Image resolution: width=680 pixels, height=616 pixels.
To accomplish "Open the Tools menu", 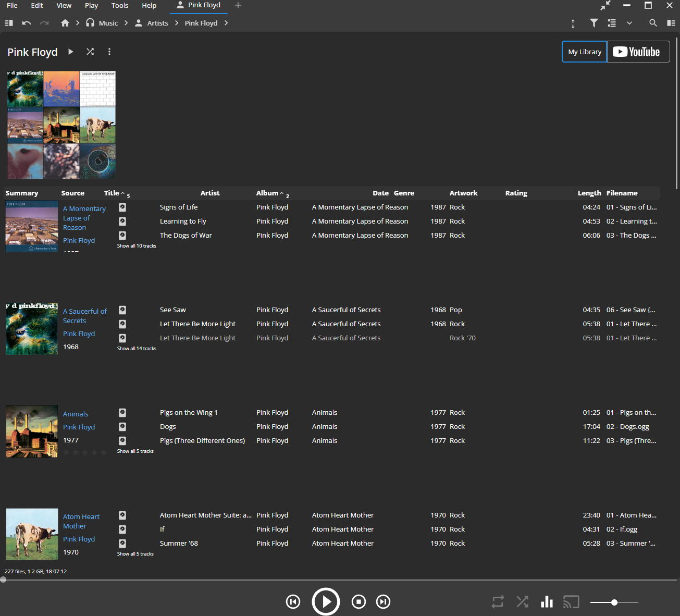I will 119,6.
